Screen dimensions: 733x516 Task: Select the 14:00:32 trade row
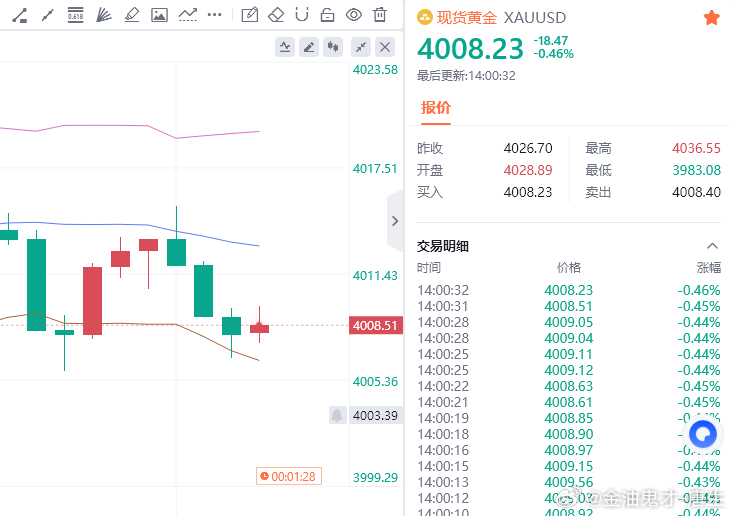[568, 290]
